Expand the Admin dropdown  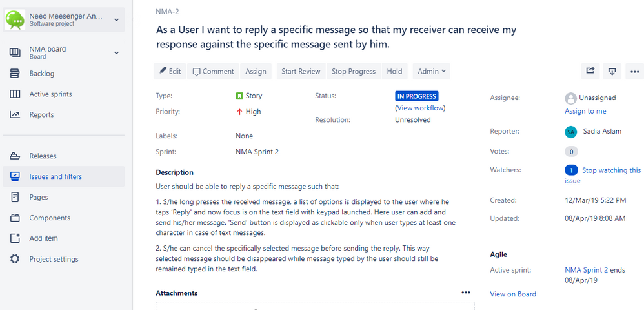(x=432, y=71)
